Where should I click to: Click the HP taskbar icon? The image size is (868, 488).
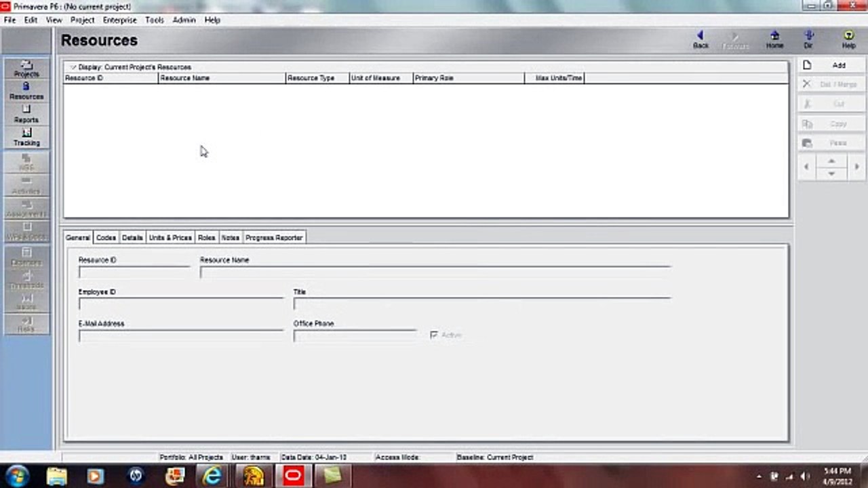tap(135, 476)
